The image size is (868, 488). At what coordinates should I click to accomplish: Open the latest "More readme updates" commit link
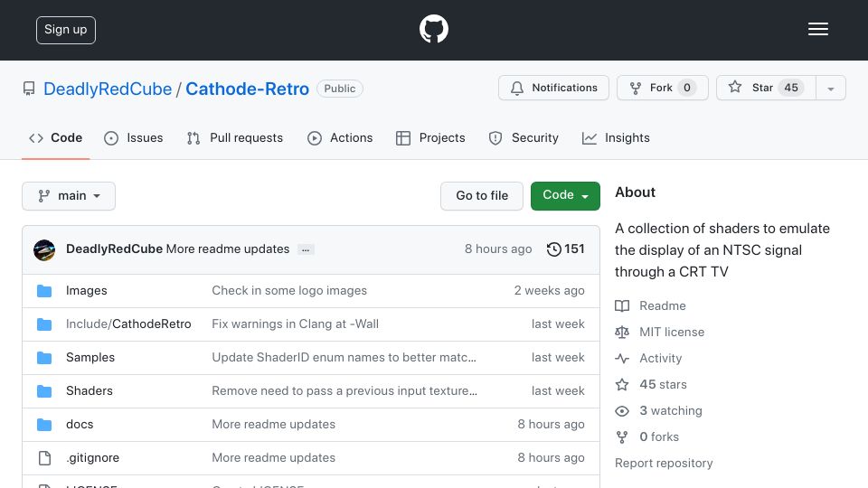coord(228,249)
